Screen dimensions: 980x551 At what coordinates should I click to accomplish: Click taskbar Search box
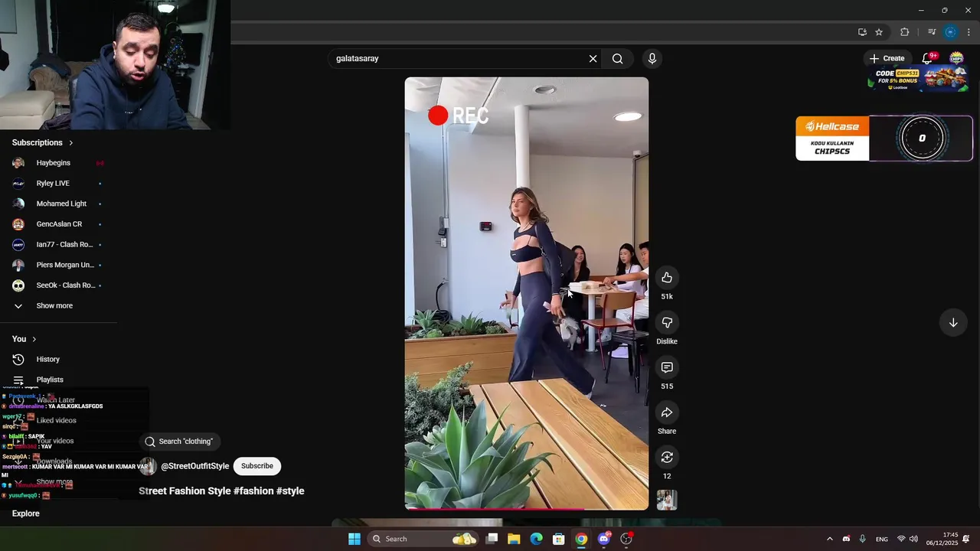tap(423, 539)
